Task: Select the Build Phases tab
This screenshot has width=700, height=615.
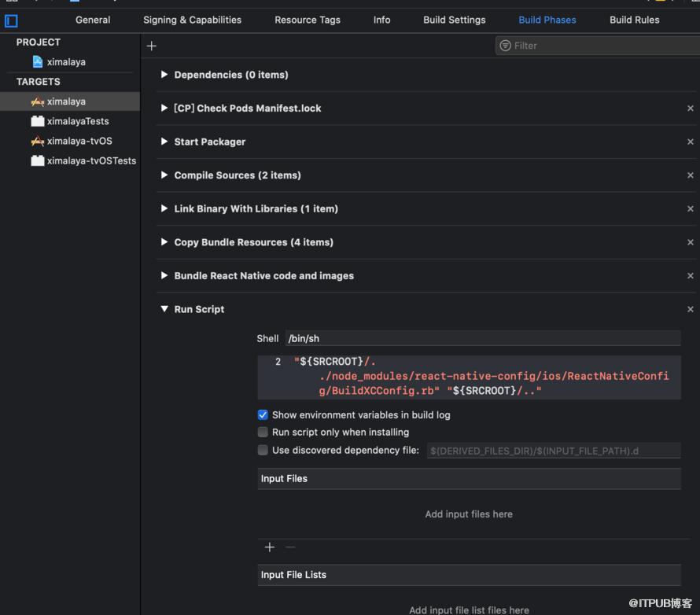Action: click(x=547, y=20)
